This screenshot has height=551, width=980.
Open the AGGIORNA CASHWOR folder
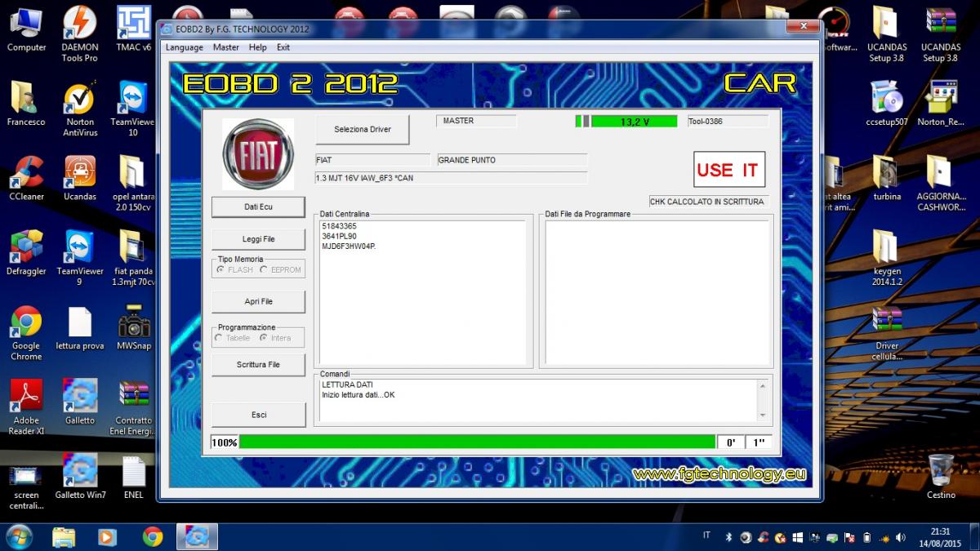click(x=941, y=184)
